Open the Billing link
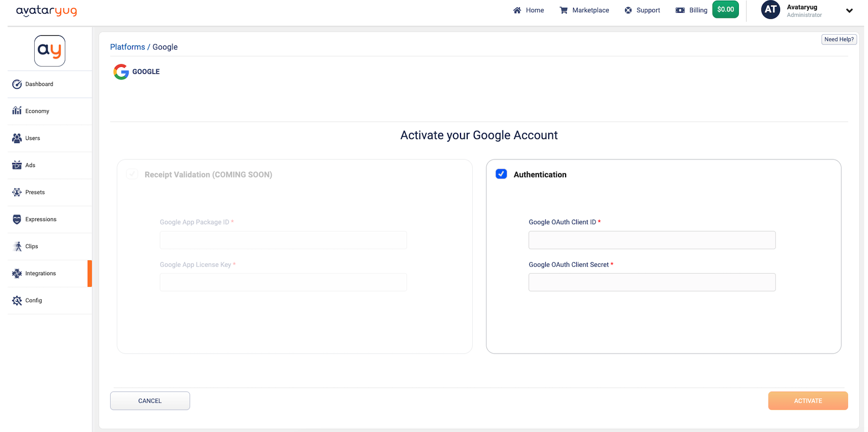Screen dimensions: 868x432 (692, 10)
